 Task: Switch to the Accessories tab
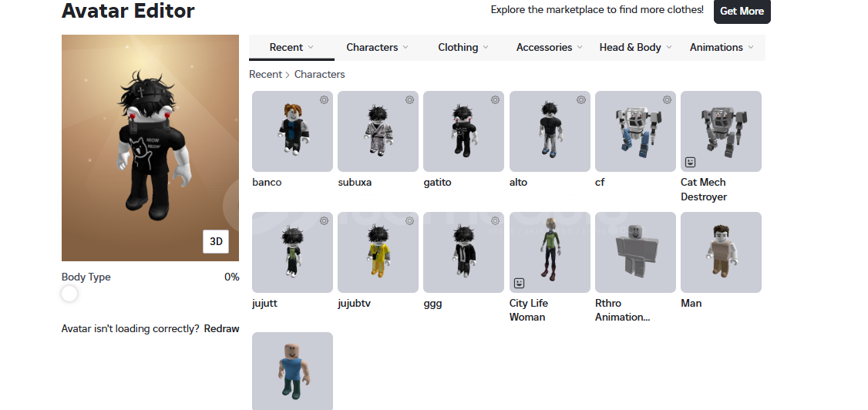pos(550,48)
